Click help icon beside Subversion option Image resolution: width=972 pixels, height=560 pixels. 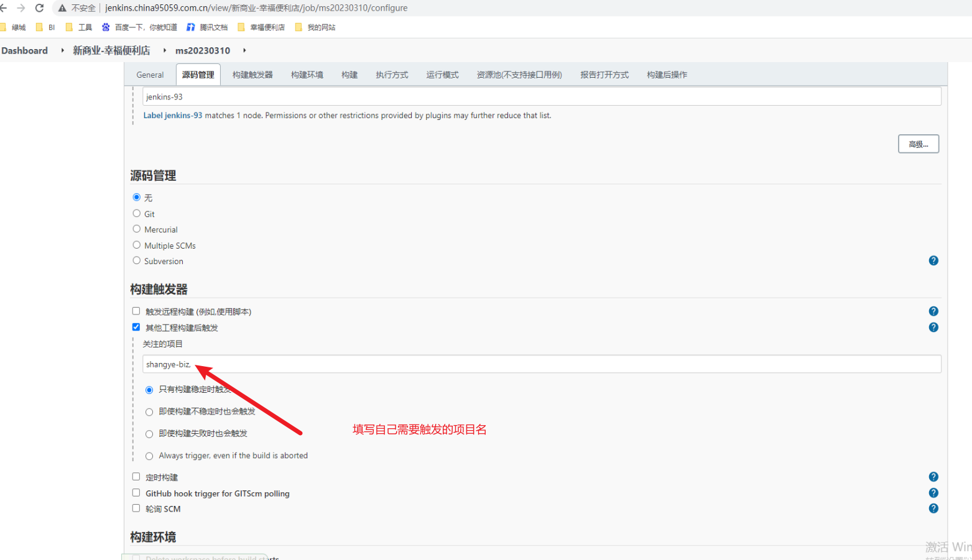point(933,260)
